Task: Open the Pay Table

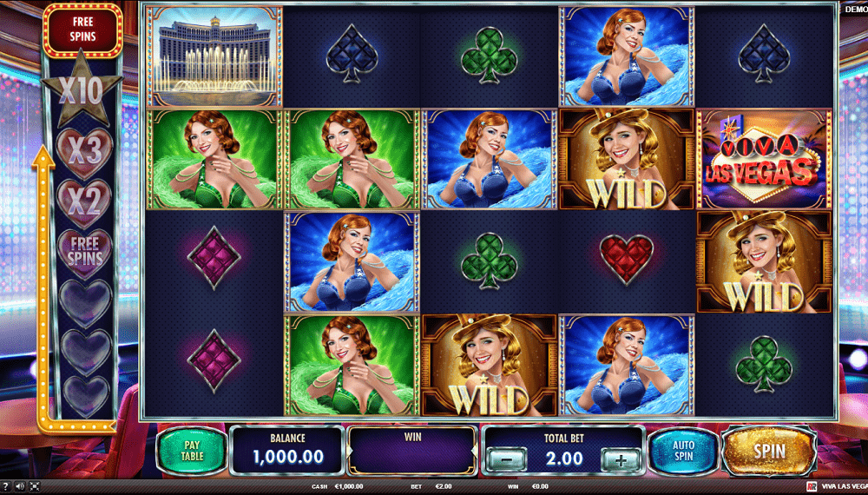Action: [x=192, y=451]
